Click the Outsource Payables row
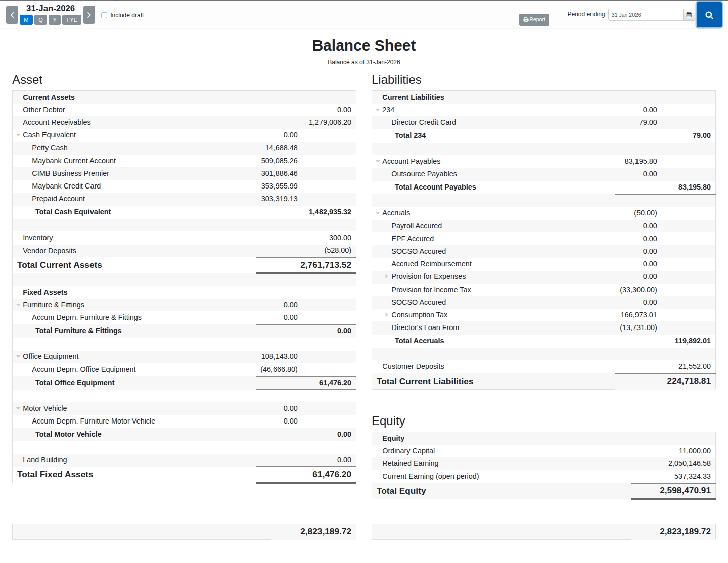The image size is (728, 563). (x=543, y=174)
